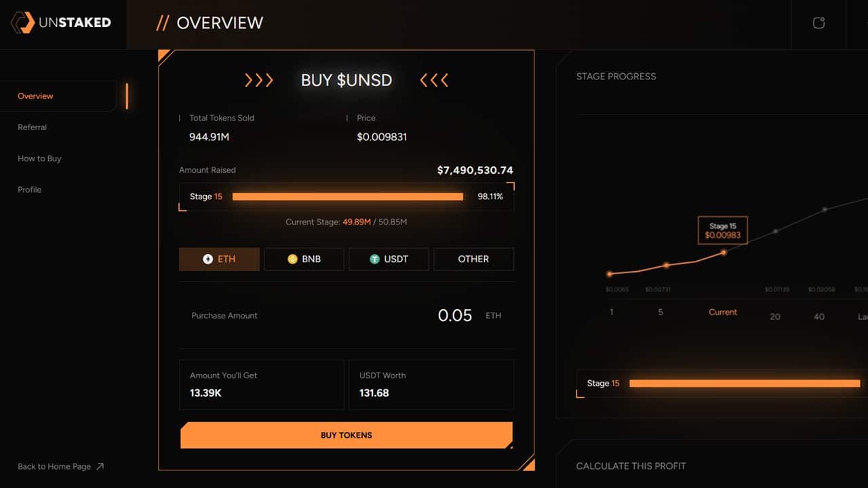Screen dimensions: 868x488
Task: Switch payment method to BNB
Action: pyautogui.click(x=304, y=259)
